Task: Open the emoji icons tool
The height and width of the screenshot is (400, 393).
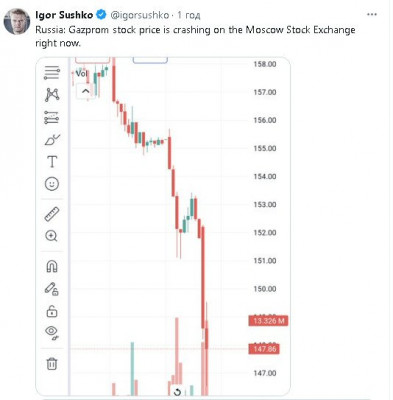Action: pos(52,184)
